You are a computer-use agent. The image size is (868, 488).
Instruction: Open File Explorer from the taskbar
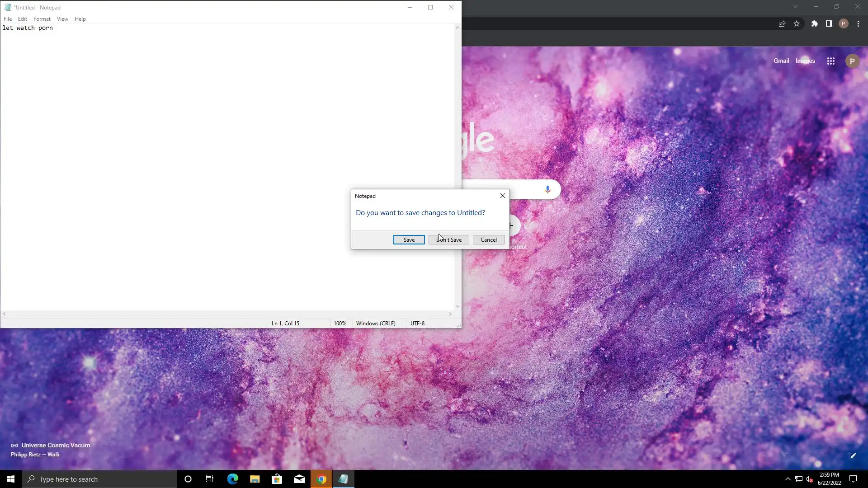click(255, 479)
